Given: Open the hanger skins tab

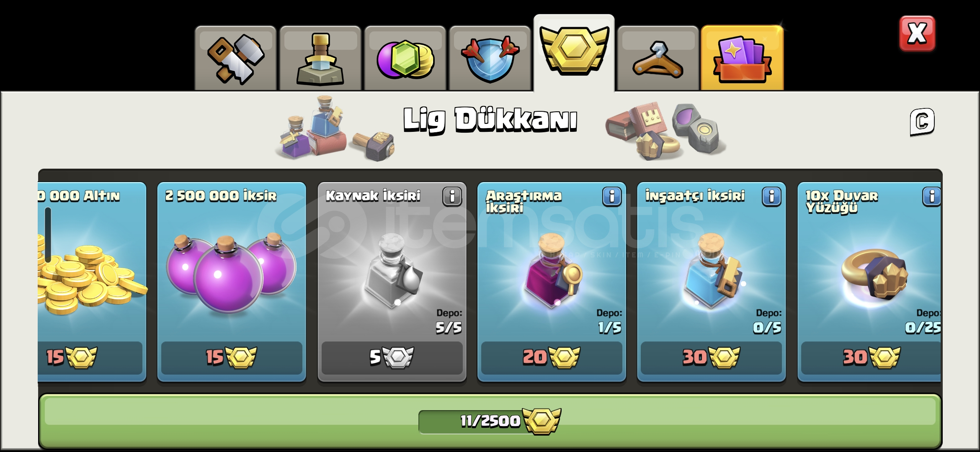Looking at the screenshot, I should pyautogui.click(x=658, y=59).
